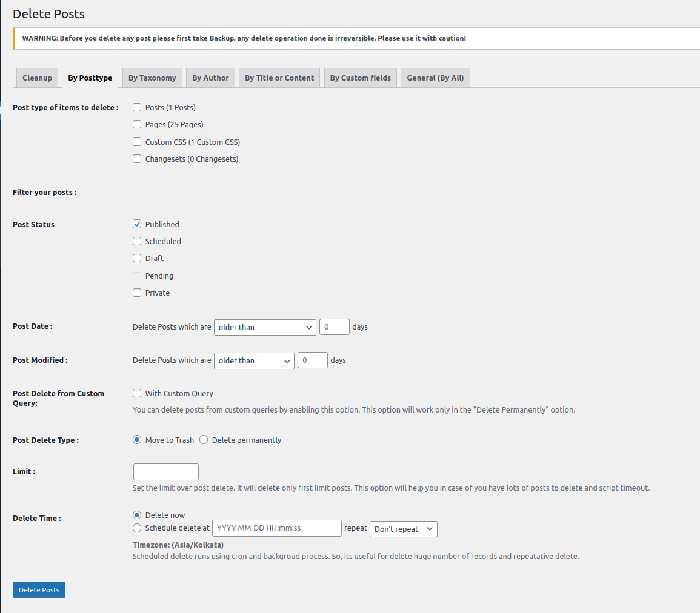The width and height of the screenshot is (700, 613).
Task: Click the schedule date-time input field
Action: click(276, 528)
